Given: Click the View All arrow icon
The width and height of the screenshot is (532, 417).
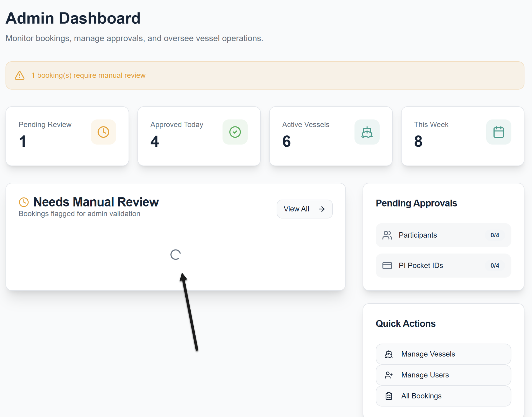Looking at the screenshot, I should click(x=322, y=209).
